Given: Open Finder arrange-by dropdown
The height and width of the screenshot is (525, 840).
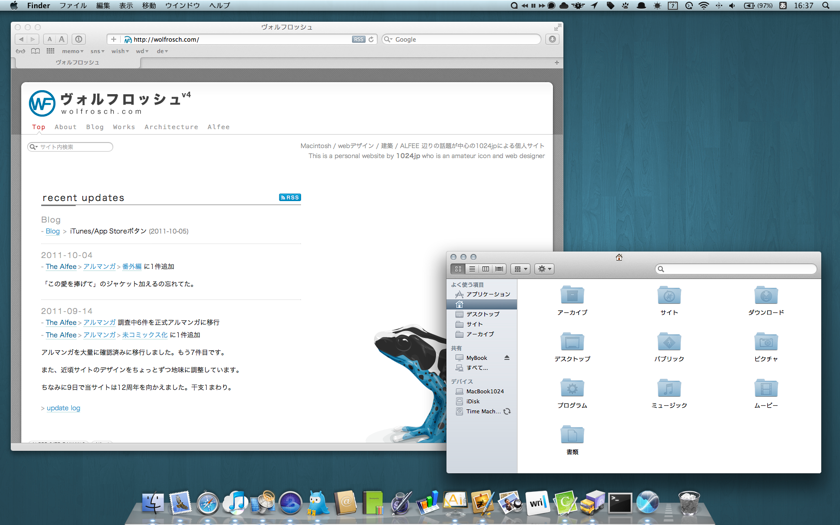Looking at the screenshot, I should click(x=520, y=269).
